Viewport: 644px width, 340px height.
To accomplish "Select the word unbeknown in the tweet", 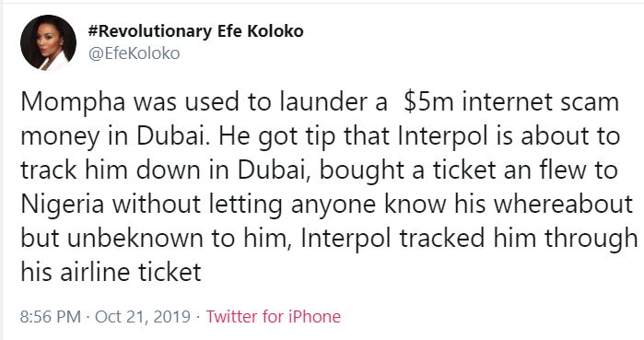I will (x=135, y=239).
